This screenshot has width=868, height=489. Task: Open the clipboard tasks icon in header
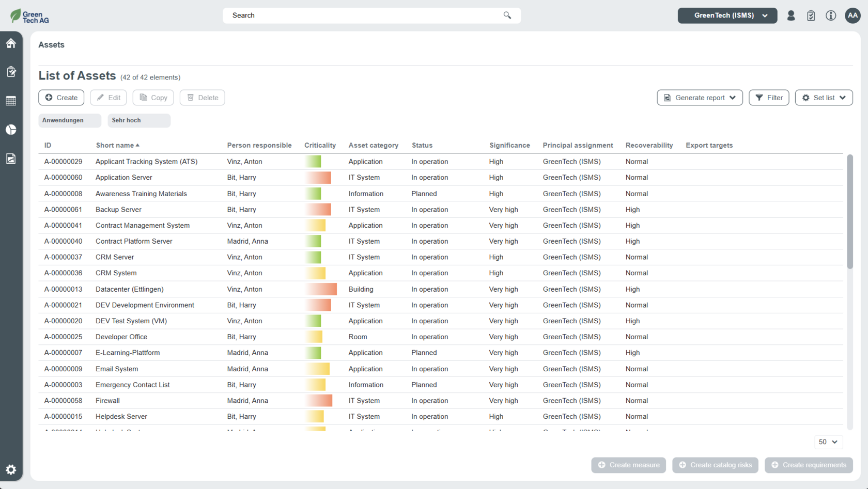[811, 15]
